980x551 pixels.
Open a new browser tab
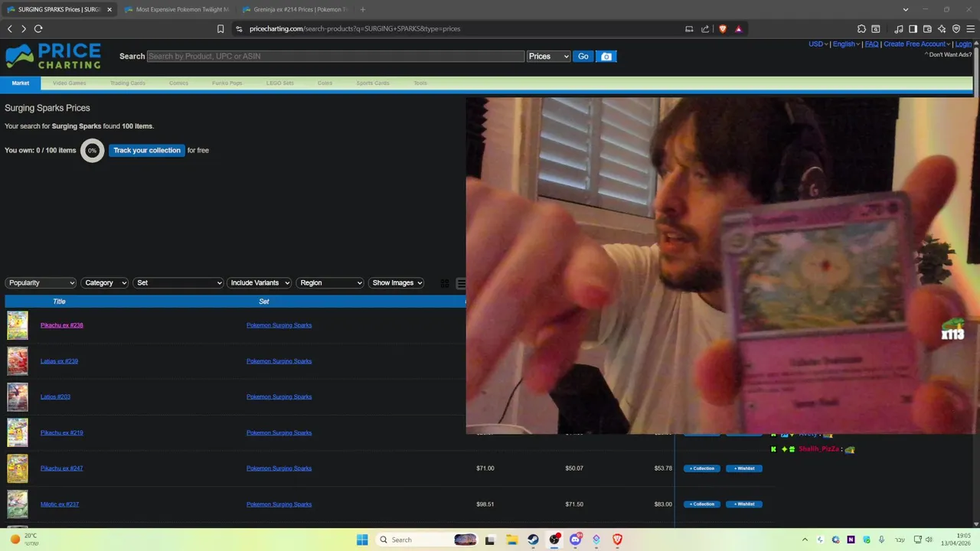tap(362, 9)
